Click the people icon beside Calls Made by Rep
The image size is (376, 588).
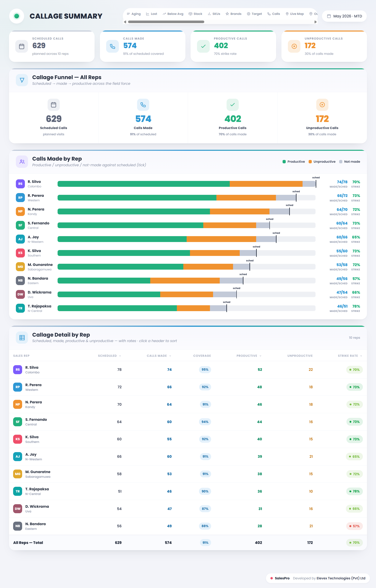[22, 162]
